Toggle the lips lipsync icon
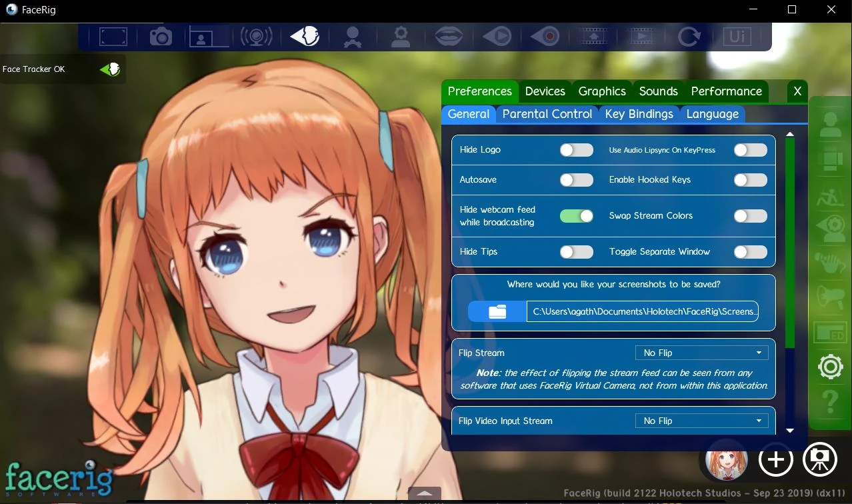This screenshot has height=504, width=852. click(x=449, y=36)
